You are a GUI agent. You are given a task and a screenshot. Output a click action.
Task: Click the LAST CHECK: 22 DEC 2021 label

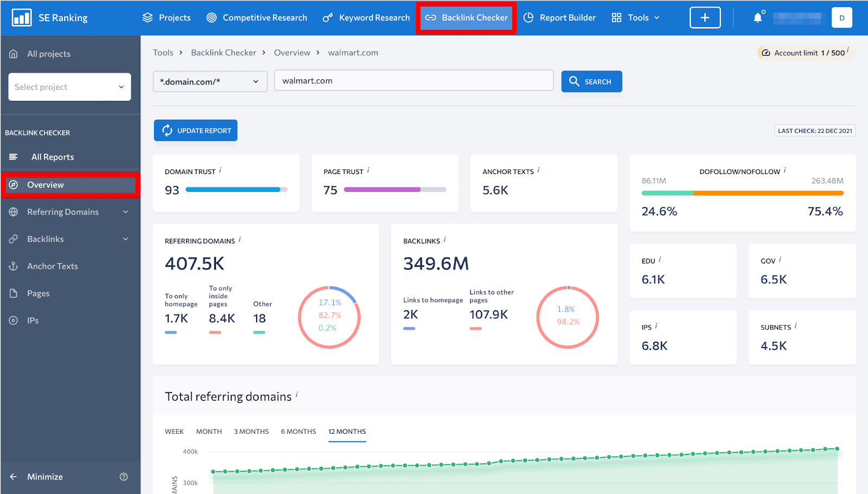click(x=815, y=131)
